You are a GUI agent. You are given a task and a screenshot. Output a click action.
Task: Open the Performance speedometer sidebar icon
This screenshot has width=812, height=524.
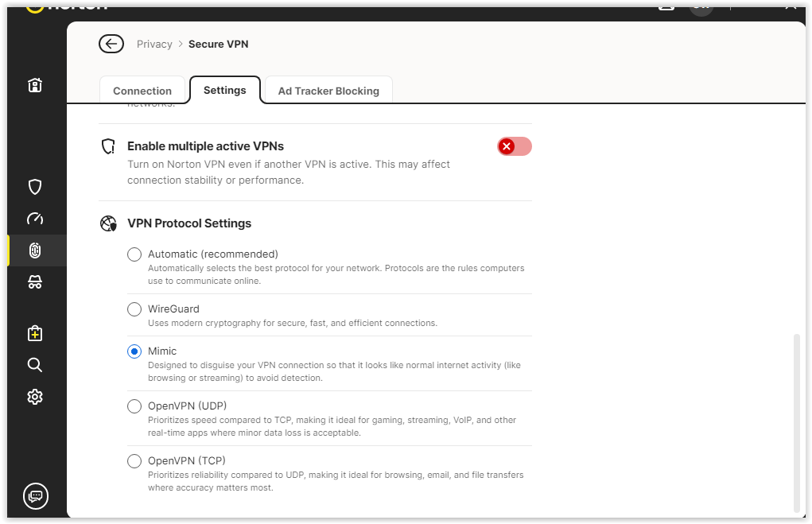click(35, 219)
